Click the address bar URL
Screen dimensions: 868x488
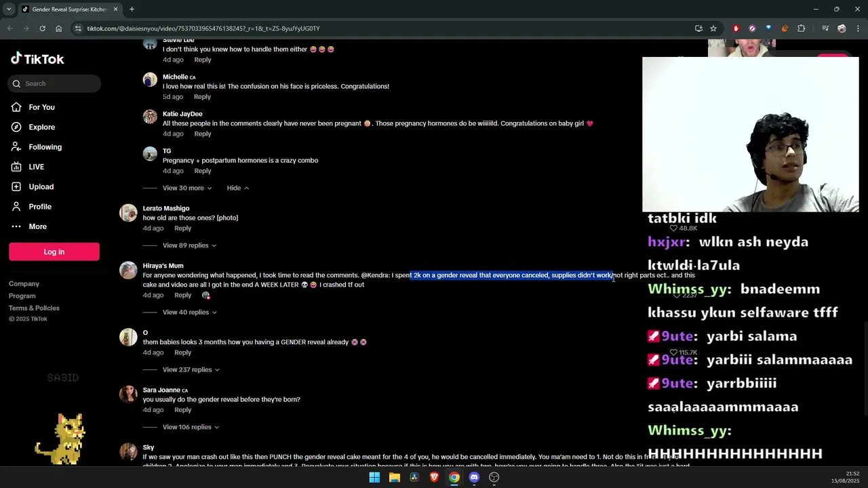(203, 28)
